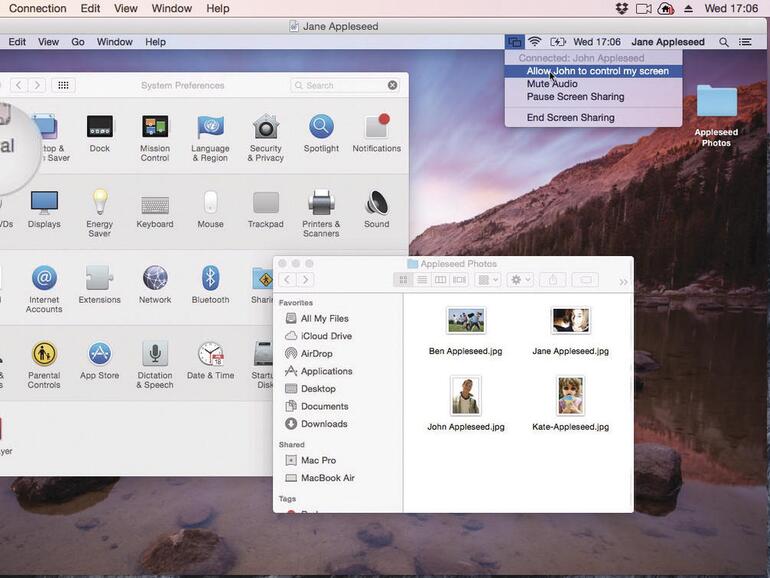The height and width of the screenshot is (578, 770).
Task: Open Spotlight preferences pane
Action: pos(321,127)
